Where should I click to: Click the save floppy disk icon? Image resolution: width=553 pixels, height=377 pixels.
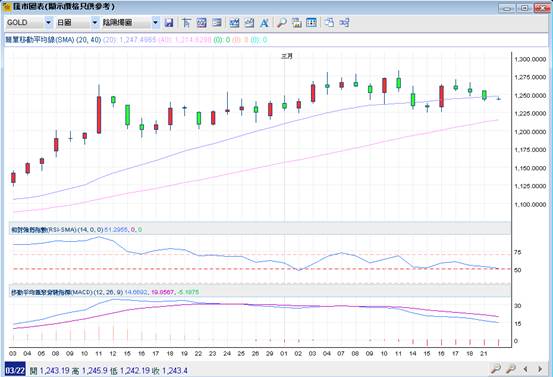tap(169, 23)
